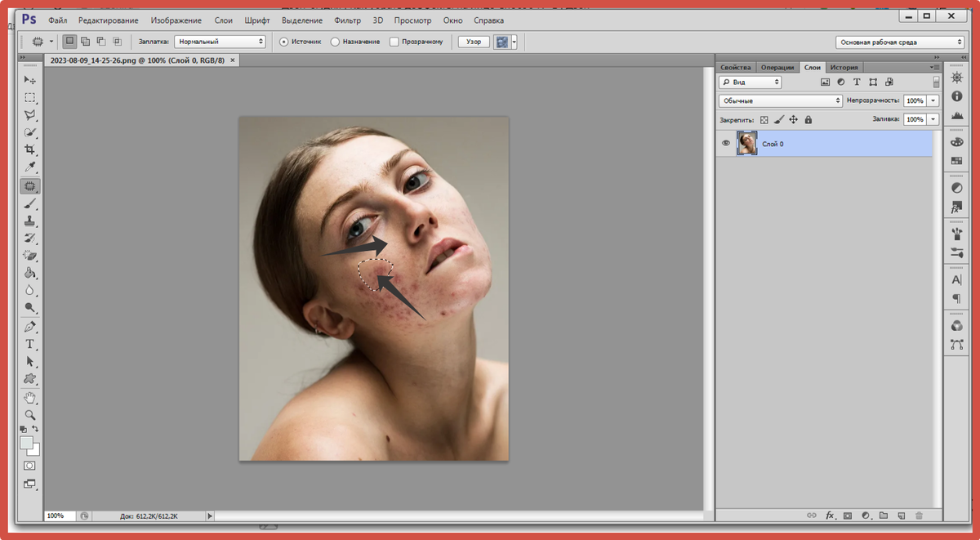Switch to the История tab
Viewport: 980px width, 540px height.
(844, 67)
